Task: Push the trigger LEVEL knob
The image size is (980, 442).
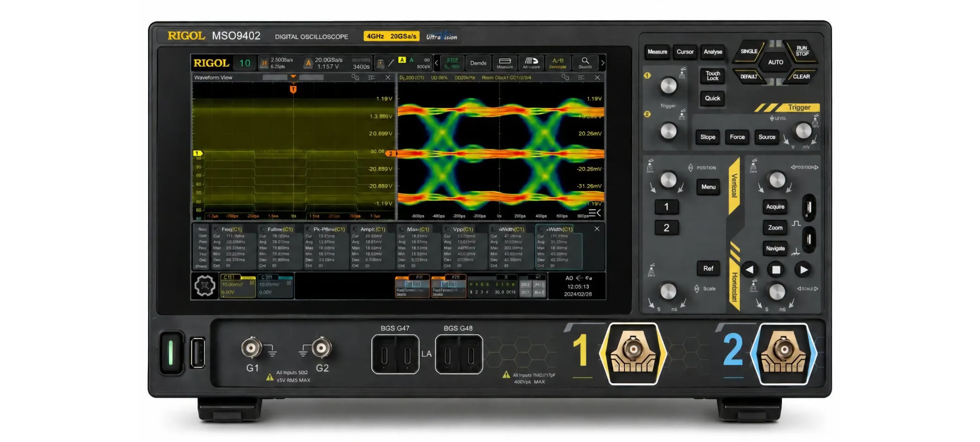Action: (803, 131)
